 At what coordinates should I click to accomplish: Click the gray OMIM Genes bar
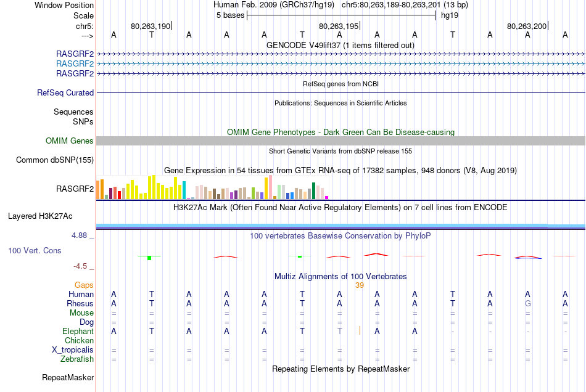(x=340, y=141)
